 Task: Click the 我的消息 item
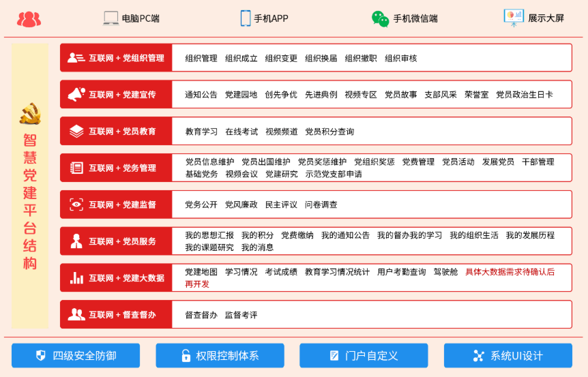(x=257, y=247)
